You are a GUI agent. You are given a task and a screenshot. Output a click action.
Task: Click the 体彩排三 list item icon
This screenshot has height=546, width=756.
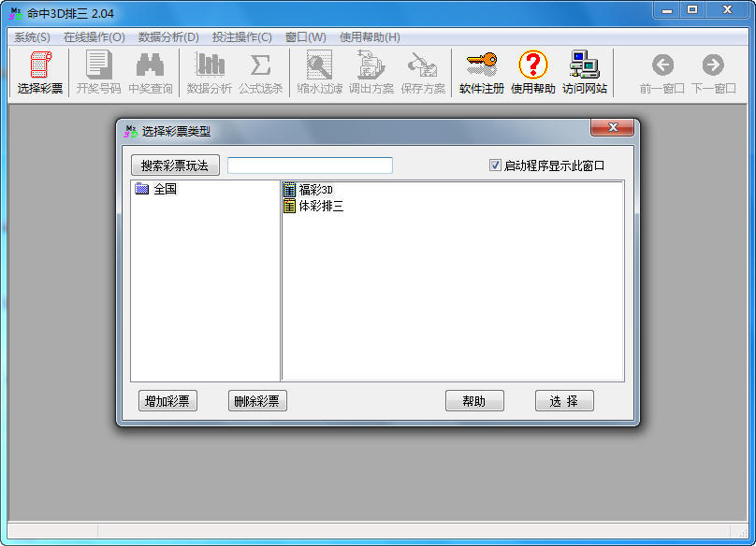[289, 207]
